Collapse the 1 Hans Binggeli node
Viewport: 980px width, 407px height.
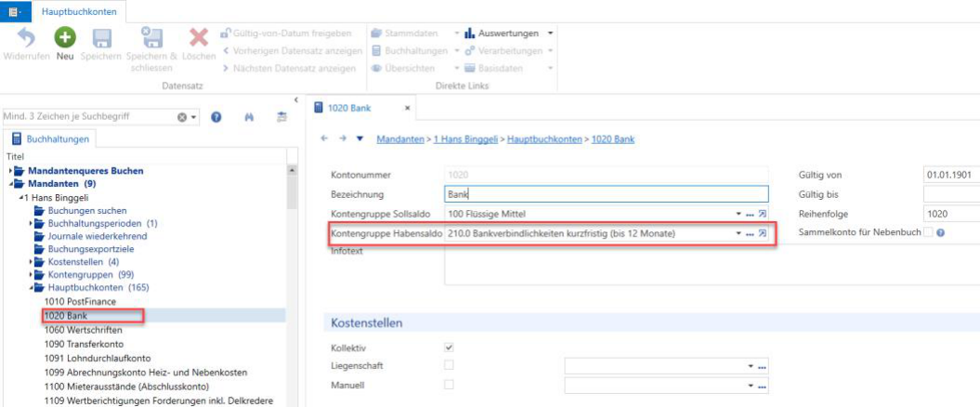coord(20,197)
